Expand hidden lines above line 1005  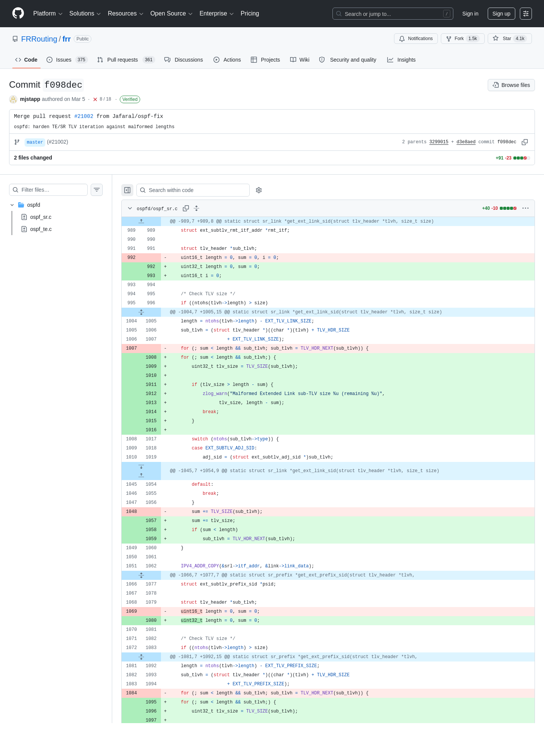pyautogui.click(x=141, y=312)
